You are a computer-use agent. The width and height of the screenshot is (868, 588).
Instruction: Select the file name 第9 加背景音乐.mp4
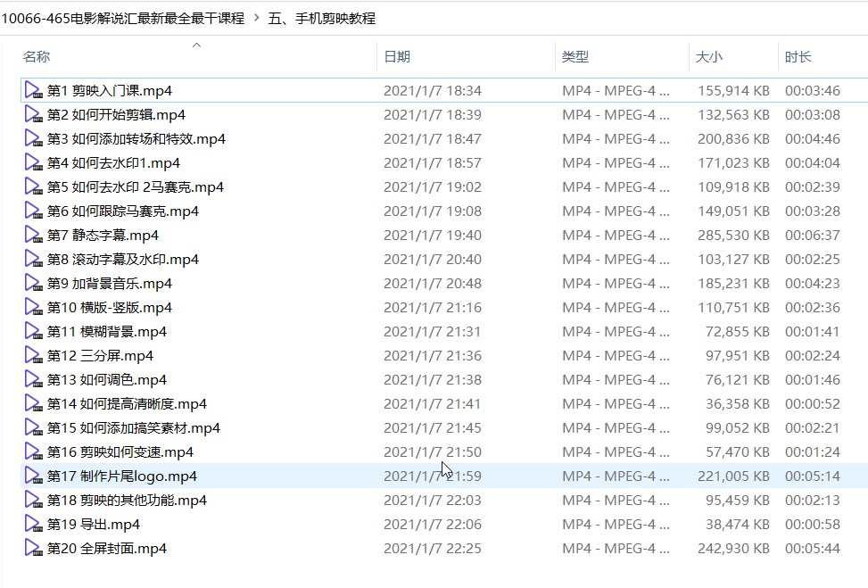(110, 283)
